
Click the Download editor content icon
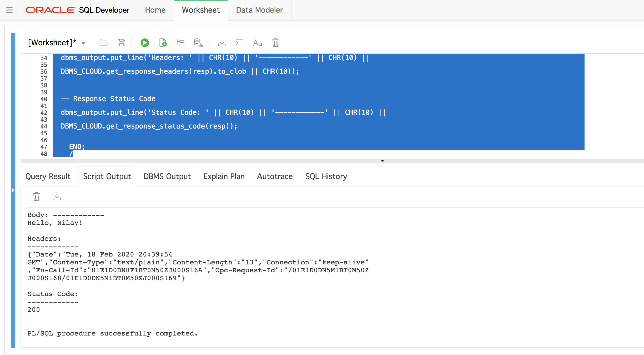(222, 43)
